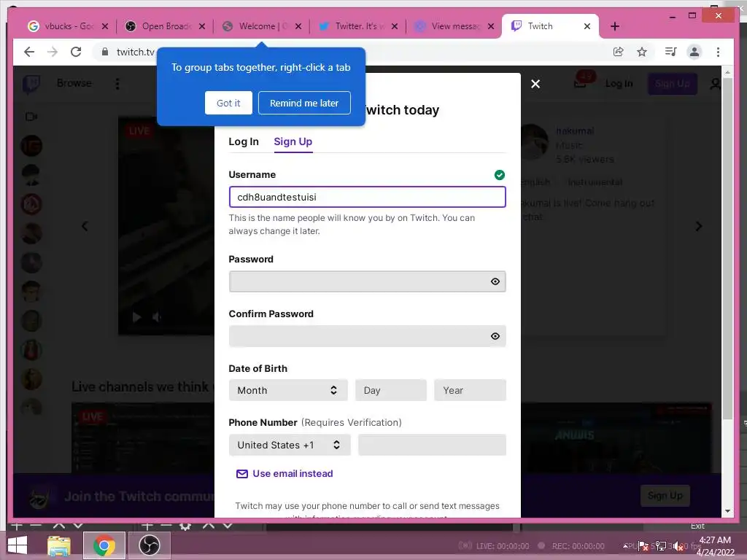This screenshot has height=560, width=747.
Task: Switch to the View message tab
Action: [x=454, y=26]
